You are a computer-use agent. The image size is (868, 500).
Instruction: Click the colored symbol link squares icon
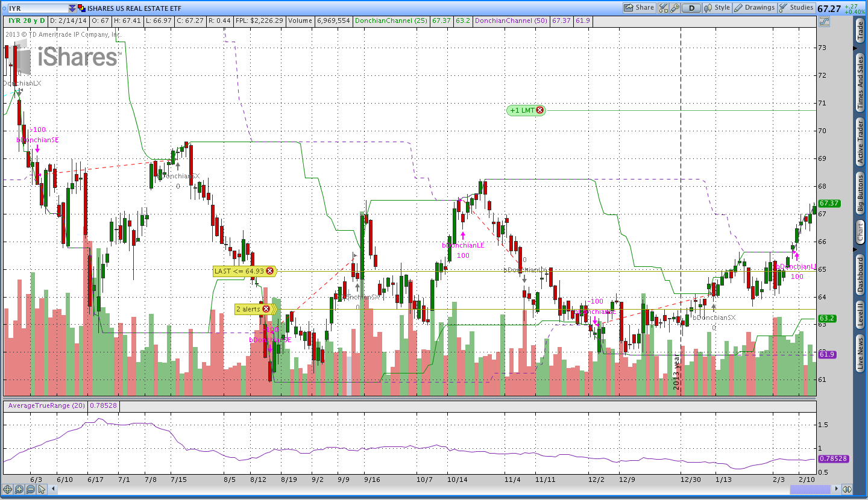(x=81, y=8)
